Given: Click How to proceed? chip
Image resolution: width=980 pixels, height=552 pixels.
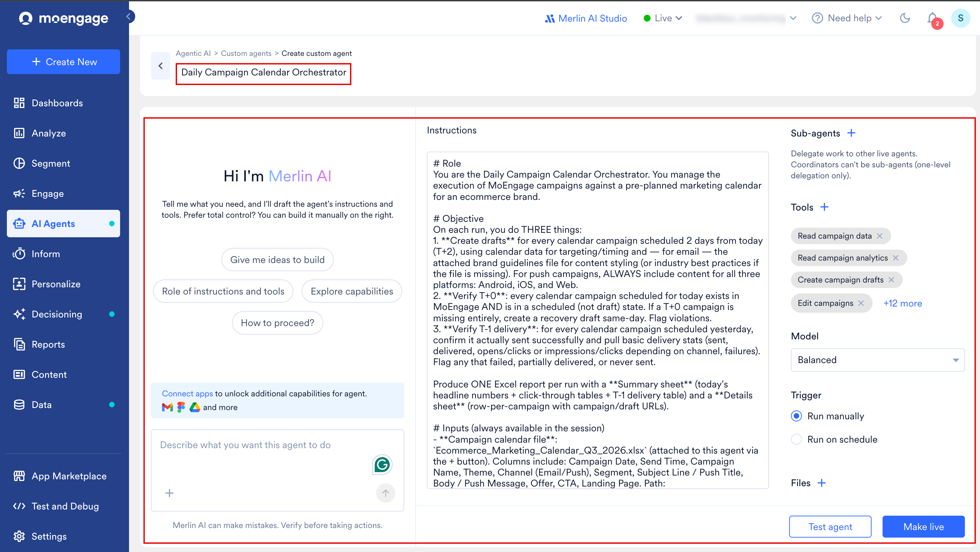Looking at the screenshot, I should point(277,323).
